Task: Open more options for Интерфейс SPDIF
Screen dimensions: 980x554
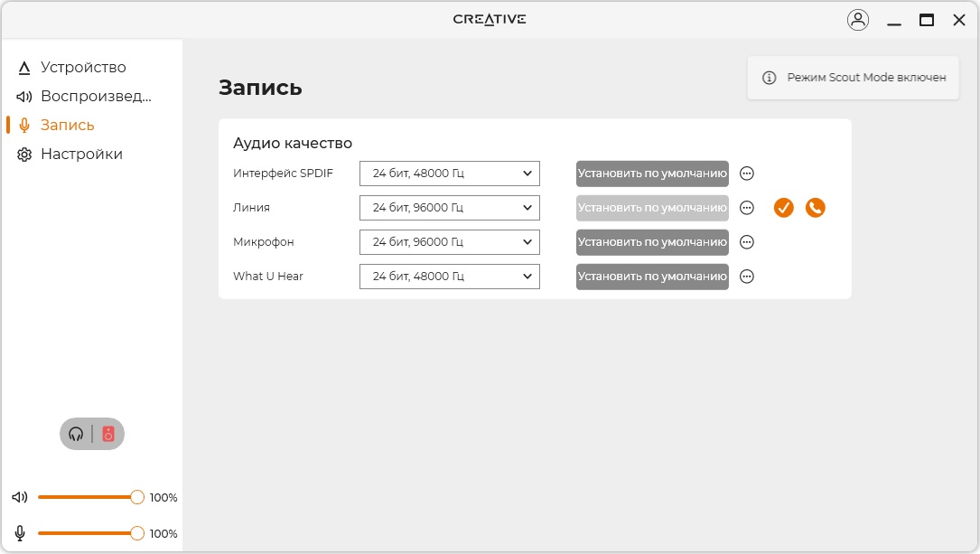Action: click(x=747, y=174)
